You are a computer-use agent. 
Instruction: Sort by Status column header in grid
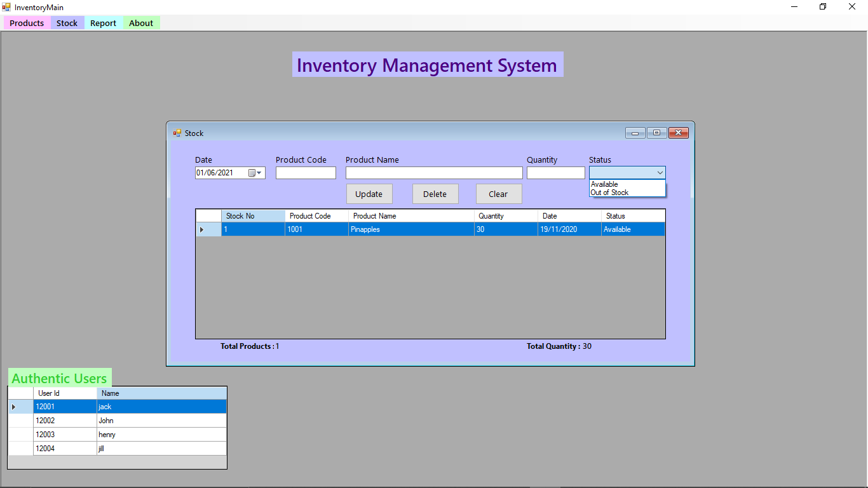(x=633, y=216)
